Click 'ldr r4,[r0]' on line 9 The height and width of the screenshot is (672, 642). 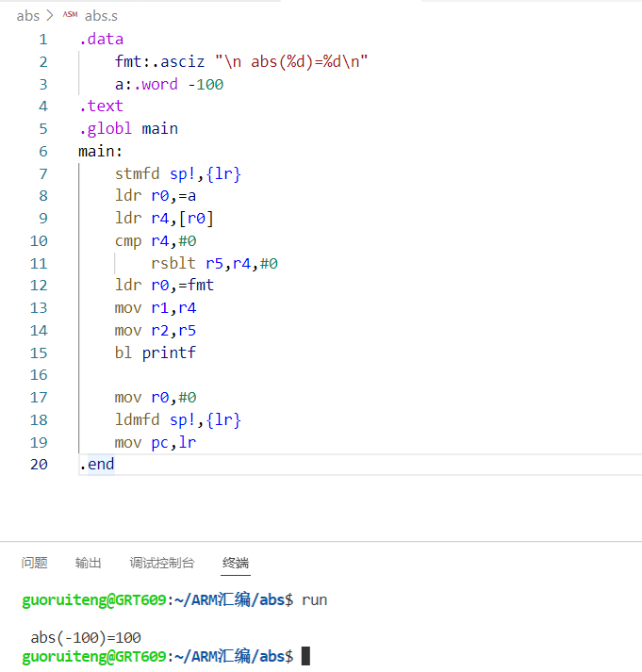coord(164,218)
